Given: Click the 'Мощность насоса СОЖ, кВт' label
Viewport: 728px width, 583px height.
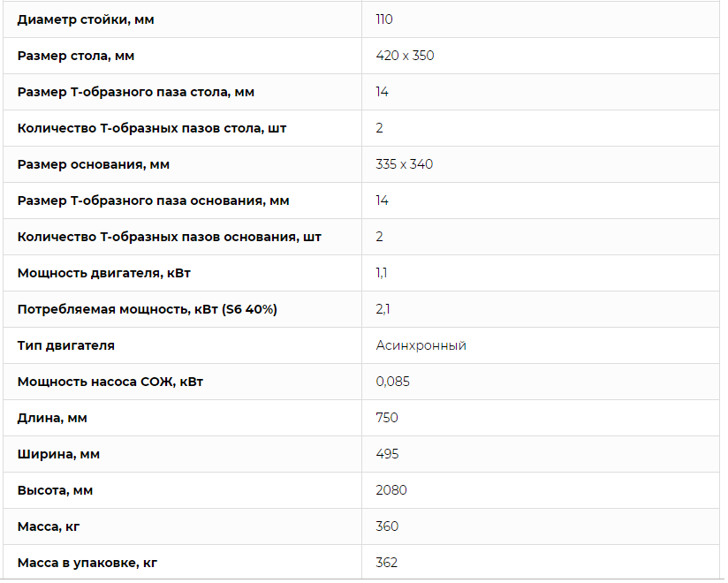Looking at the screenshot, I should point(110,382).
